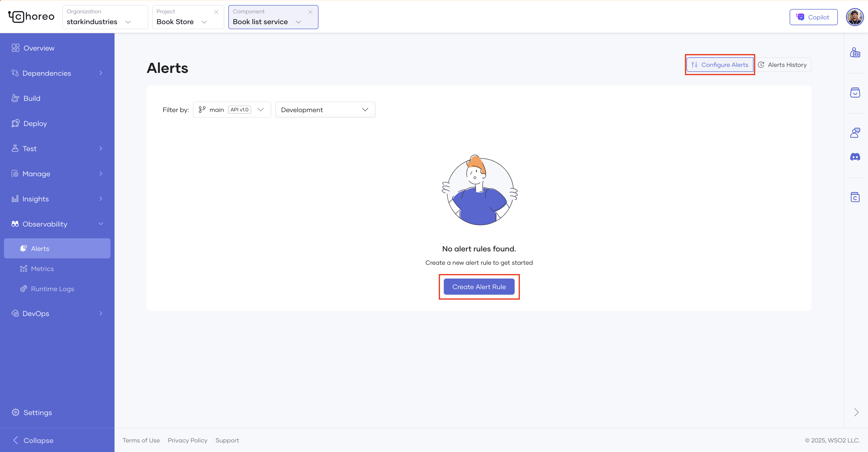Open the marketplace bag icon on right rail
868x452 pixels.
[855, 93]
